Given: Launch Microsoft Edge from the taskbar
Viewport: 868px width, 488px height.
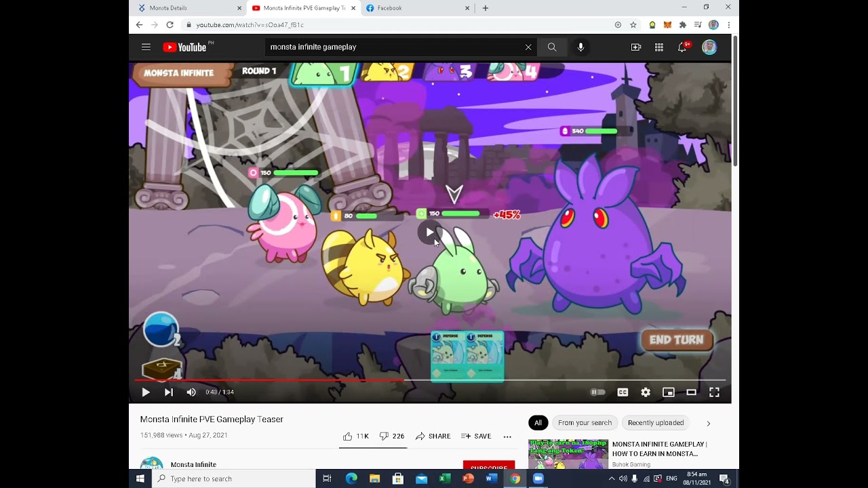Looking at the screenshot, I should tap(351, 479).
